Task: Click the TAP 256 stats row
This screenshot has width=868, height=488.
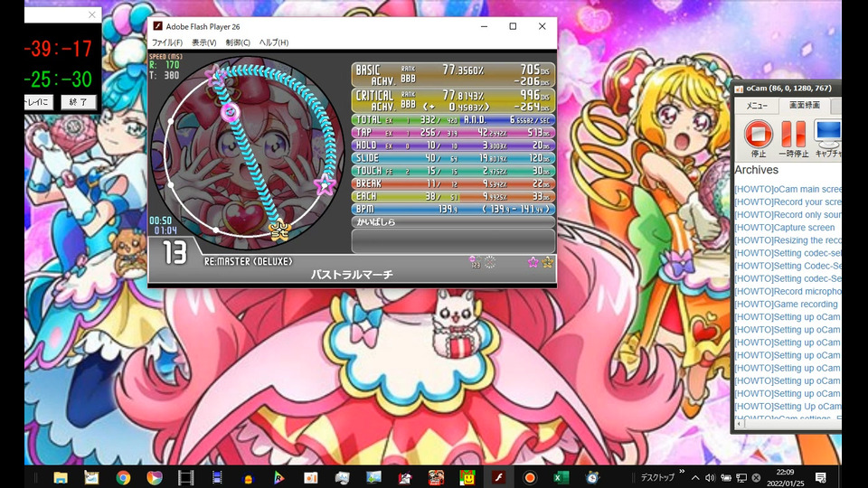Action: pyautogui.click(x=453, y=132)
